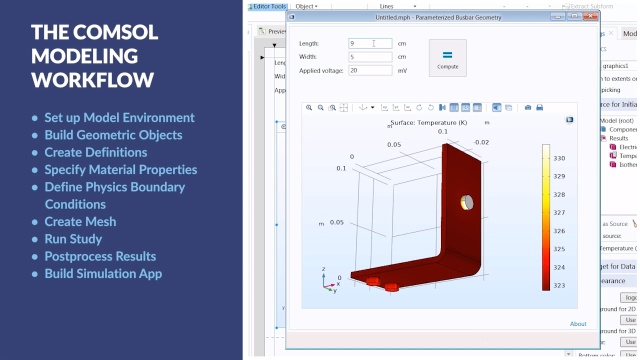This screenshot has height=360, width=640.
Task: Open the Object dropdown in Editor Tools
Action: coord(306,6)
